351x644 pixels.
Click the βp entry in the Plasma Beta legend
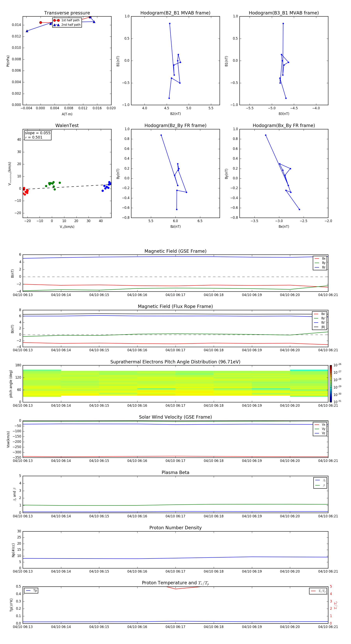(x=320, y=480)
